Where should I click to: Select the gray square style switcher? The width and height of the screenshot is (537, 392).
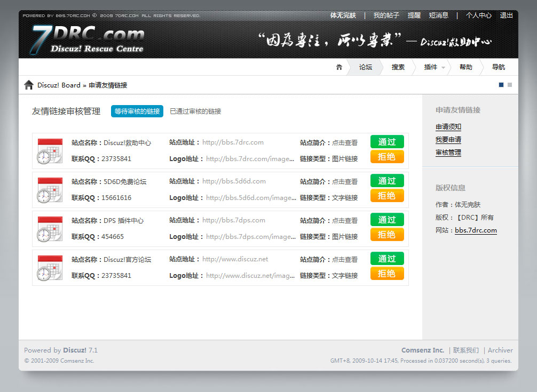click(510, 85)
